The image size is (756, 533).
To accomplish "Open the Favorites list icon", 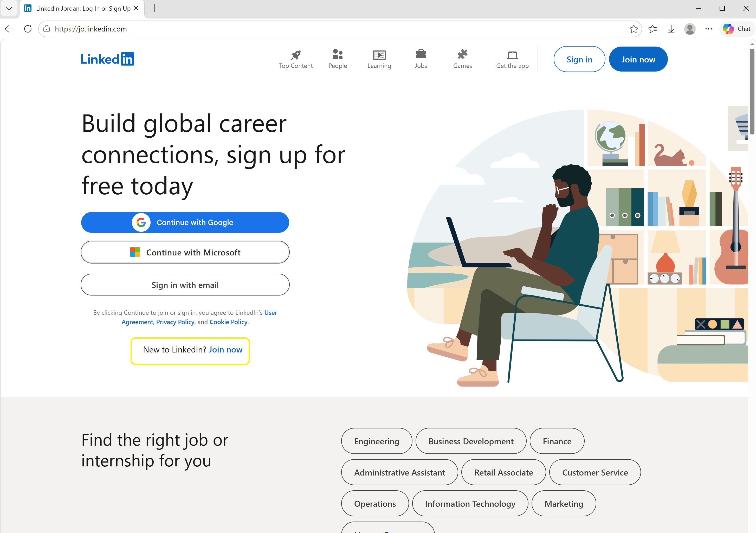I will [652, 29].
